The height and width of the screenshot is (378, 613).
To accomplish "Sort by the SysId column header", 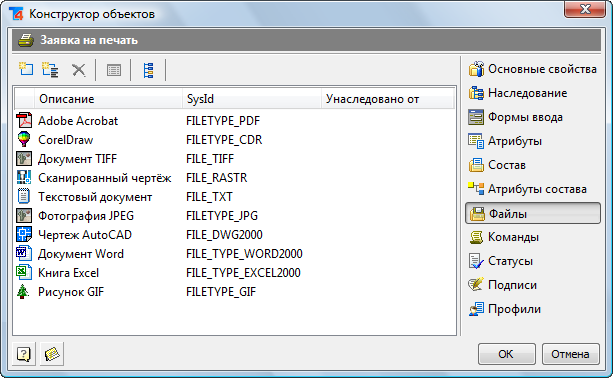I will 252,99.
